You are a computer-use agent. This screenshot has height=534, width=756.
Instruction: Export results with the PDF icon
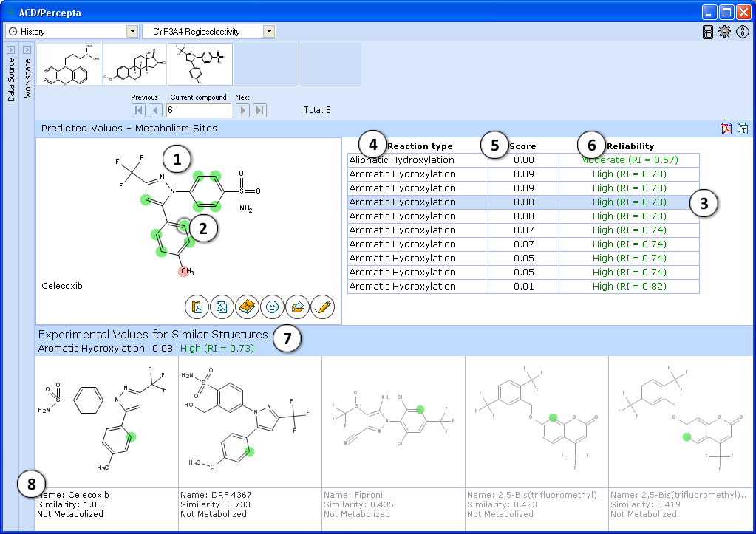[x=726, y=129]
